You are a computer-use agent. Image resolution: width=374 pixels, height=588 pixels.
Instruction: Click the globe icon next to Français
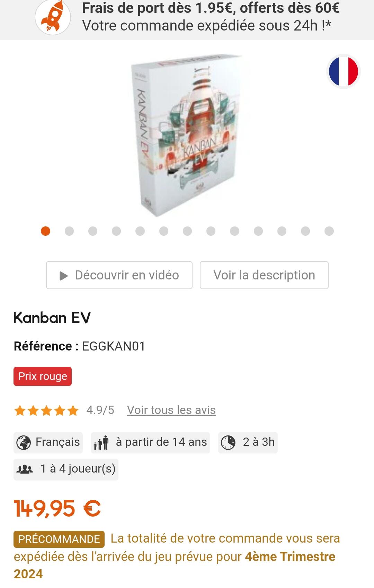(x=24, y=443)
